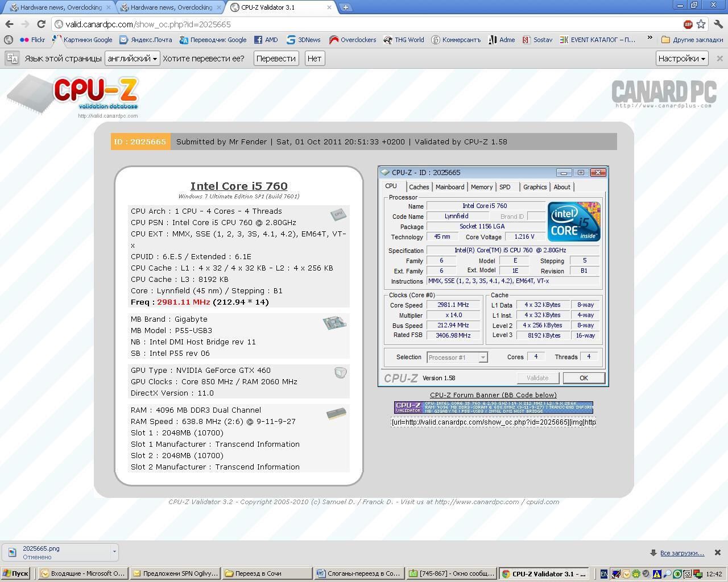Click the Validate button in CPU-Z

(537, 378)
